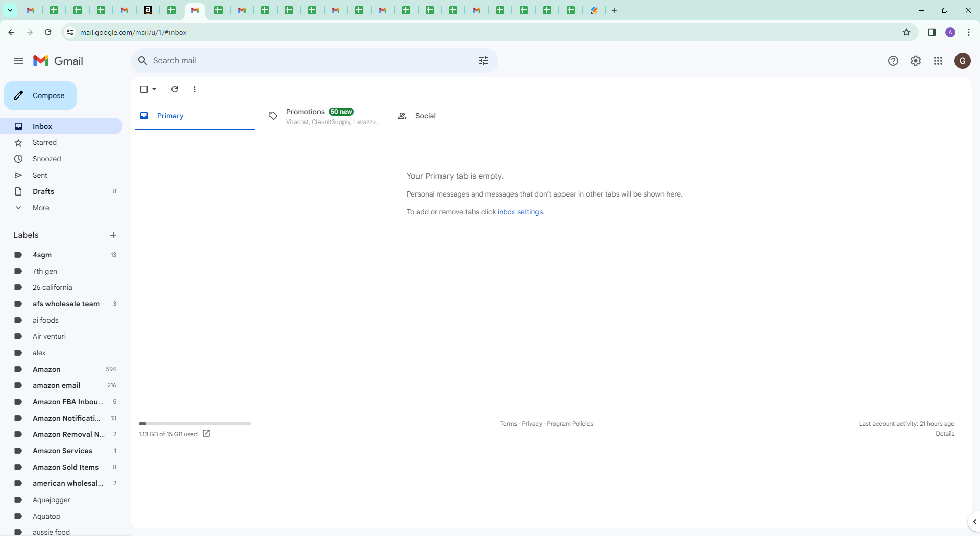Open the Snoozed folder

61,159
